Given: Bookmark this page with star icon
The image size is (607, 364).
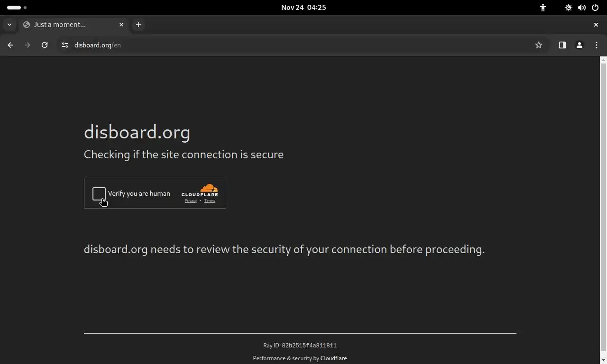Looking at the screenshot, I should 539,45.
